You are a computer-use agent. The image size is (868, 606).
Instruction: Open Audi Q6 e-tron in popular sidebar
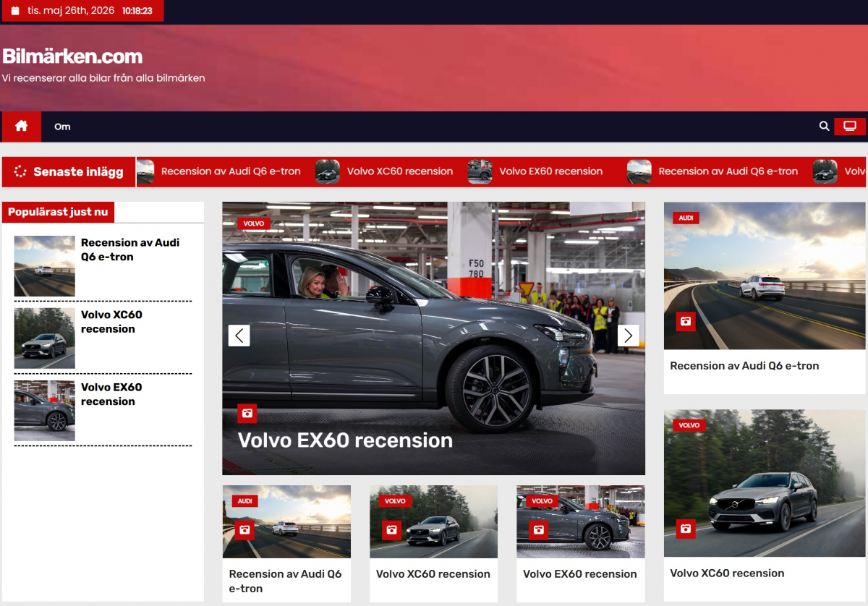click(130, 249)
